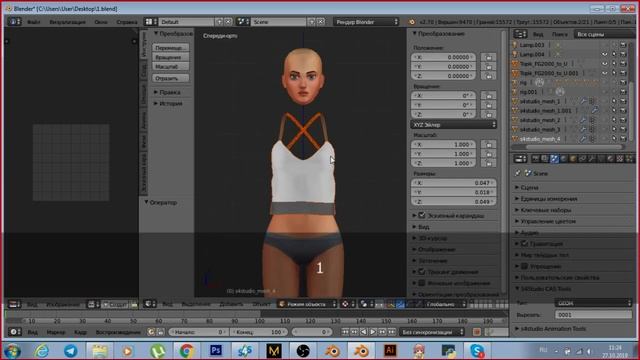Screen dimensions: 640x360
Task: Select the World properties tab icon
Action: coord(564,159)
